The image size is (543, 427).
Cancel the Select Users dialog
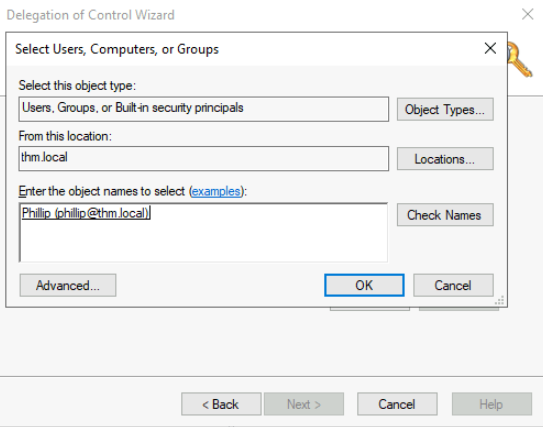(453, 285)
